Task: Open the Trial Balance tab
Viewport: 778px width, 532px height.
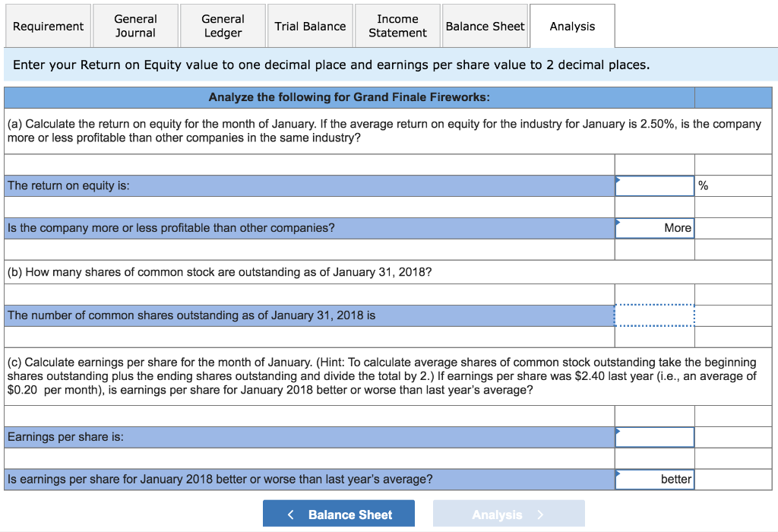Action: tap(310, 26)
